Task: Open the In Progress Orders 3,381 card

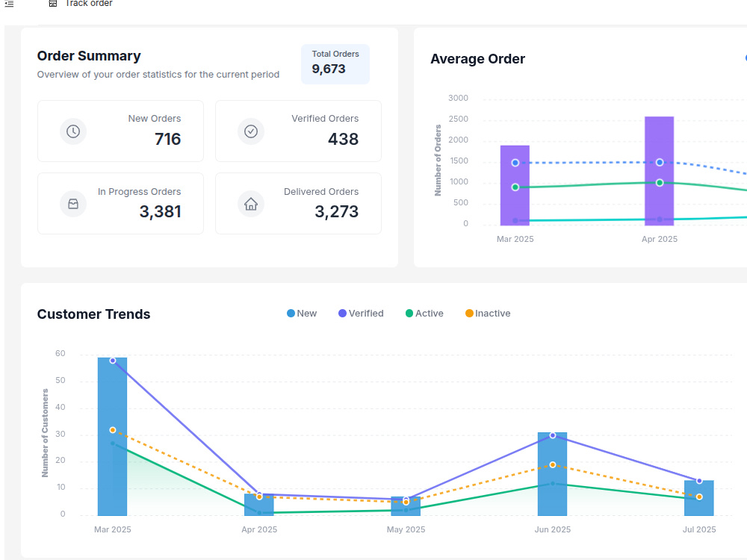Action: (x=120, y=203)
